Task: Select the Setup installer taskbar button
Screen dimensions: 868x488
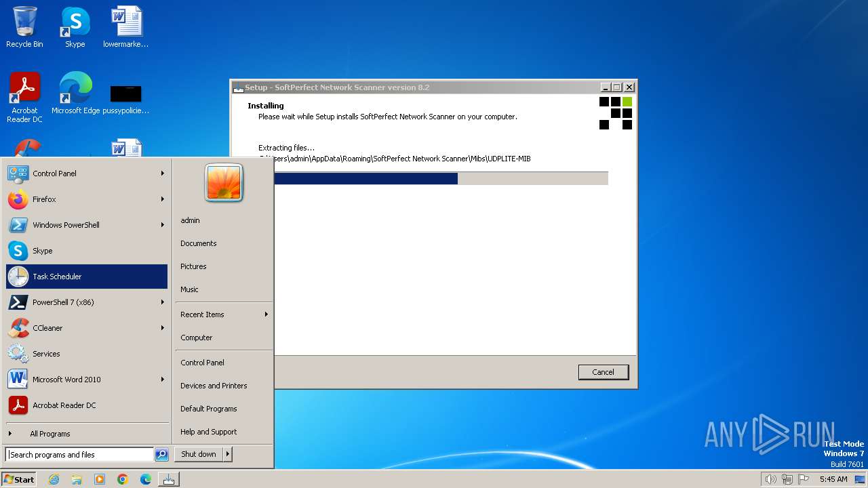Action: coord(169,479)
